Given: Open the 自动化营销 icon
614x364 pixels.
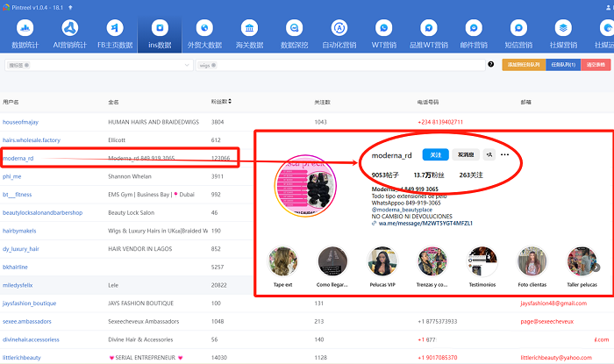Looking at the screenshot, I should pos(339,28).
